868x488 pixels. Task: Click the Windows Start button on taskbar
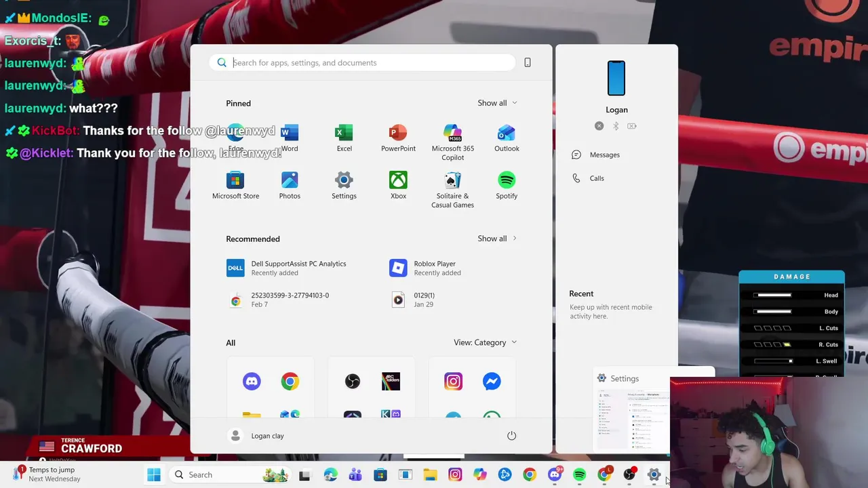154,474
